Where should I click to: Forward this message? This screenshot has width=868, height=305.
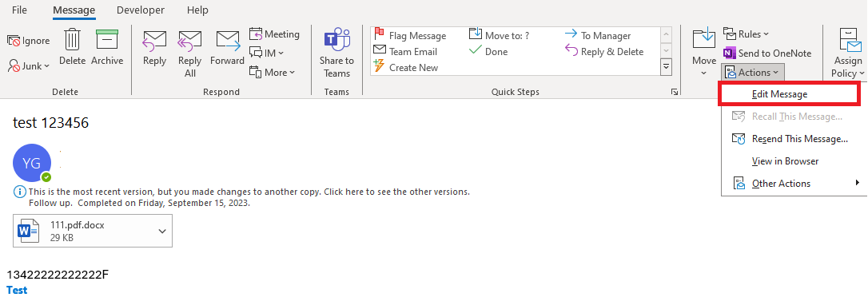click(x=228, y=49)
